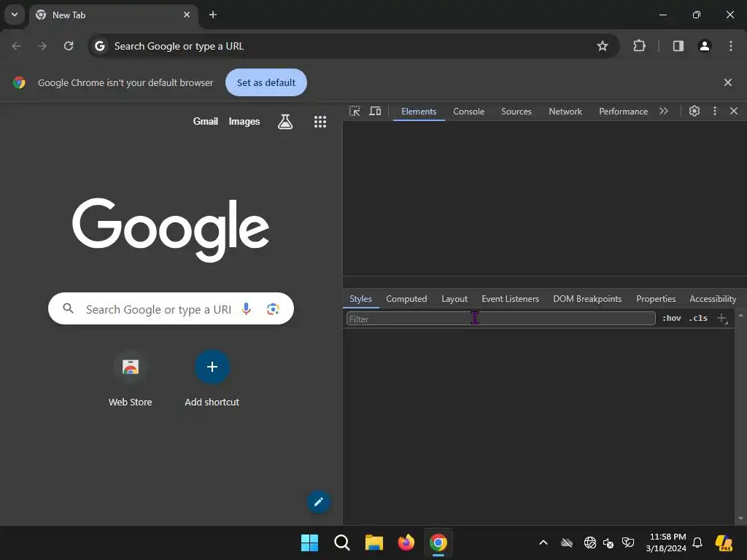This screenshot has width=747, height=560.
Task: Open the Images link
Action: point(244,122)
